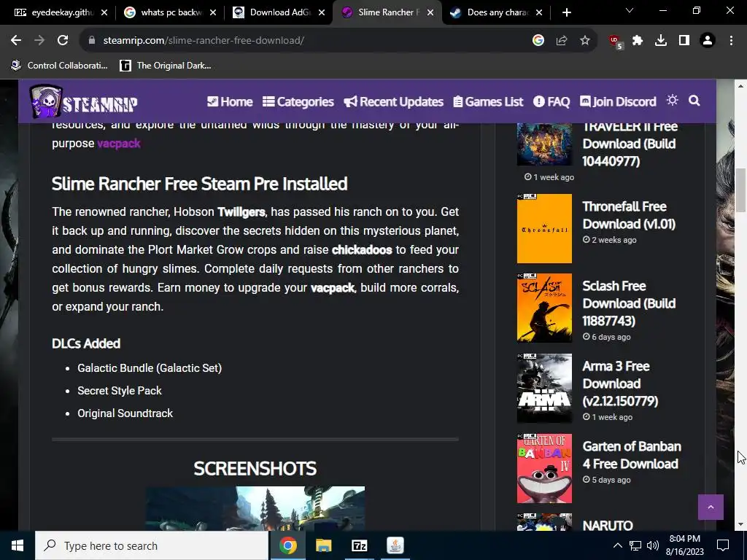
Task: Open Windows notification center icon
Action: (723, 545)
